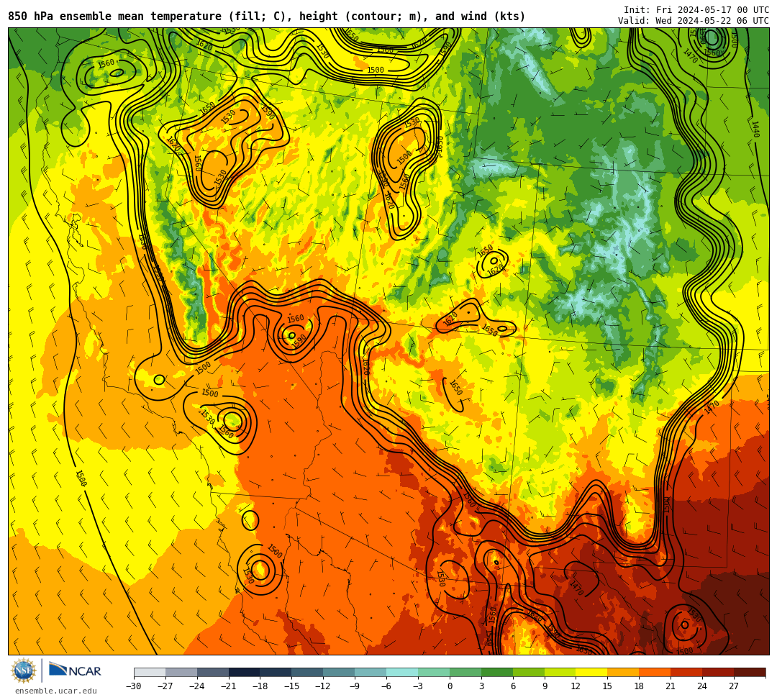Pick the light gray −30 to −27 colorbar segment
777x700 pixels.
[150, 672]
